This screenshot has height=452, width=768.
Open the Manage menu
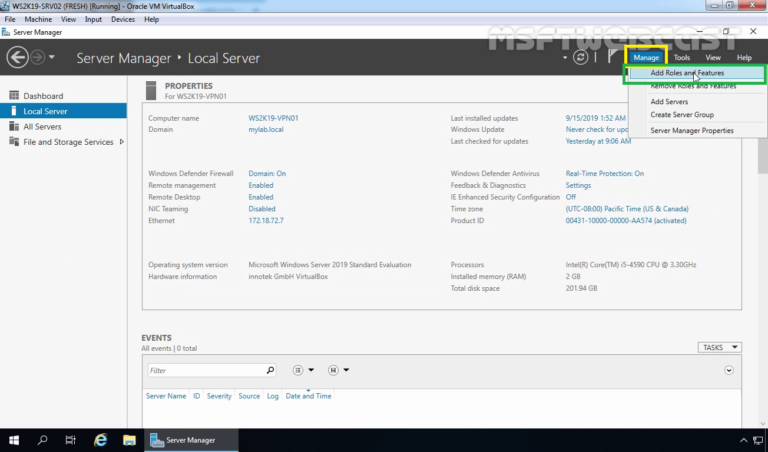pos(646,57)
